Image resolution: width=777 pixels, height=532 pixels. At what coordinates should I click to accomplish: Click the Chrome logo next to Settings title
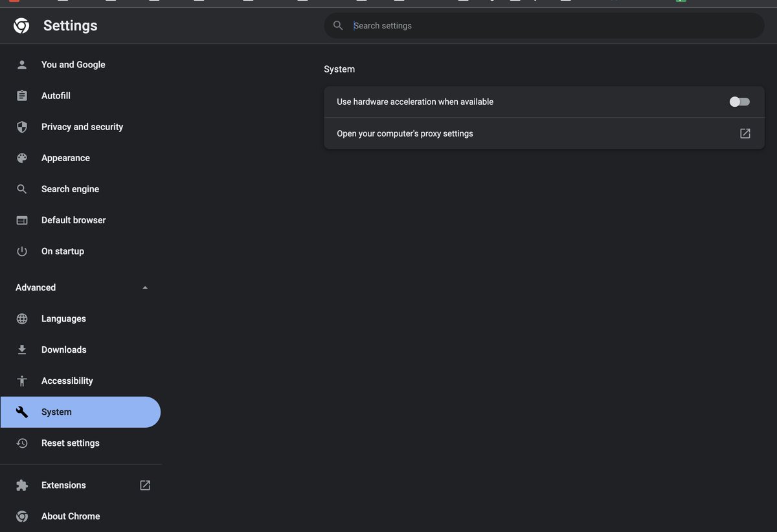click(21, 25)
